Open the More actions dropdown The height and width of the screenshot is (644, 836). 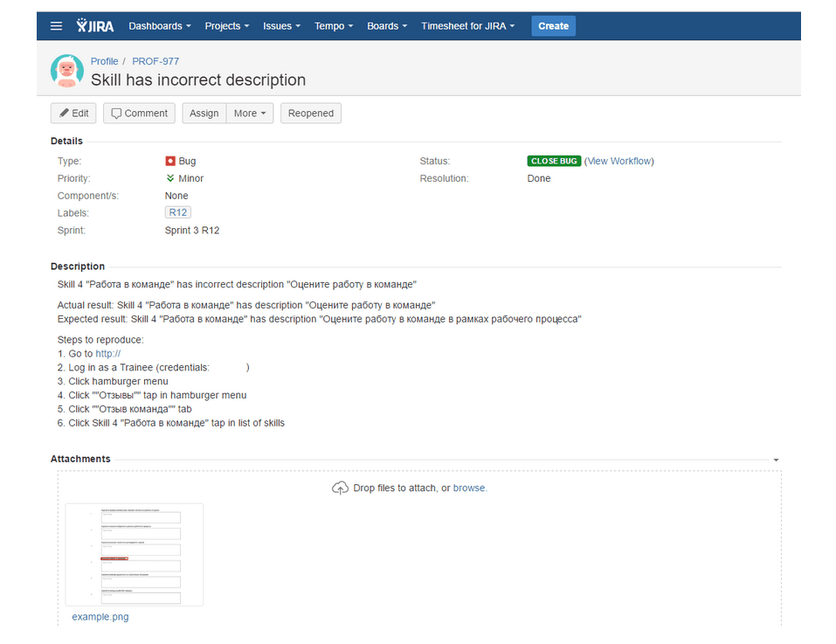click(250, 114)
